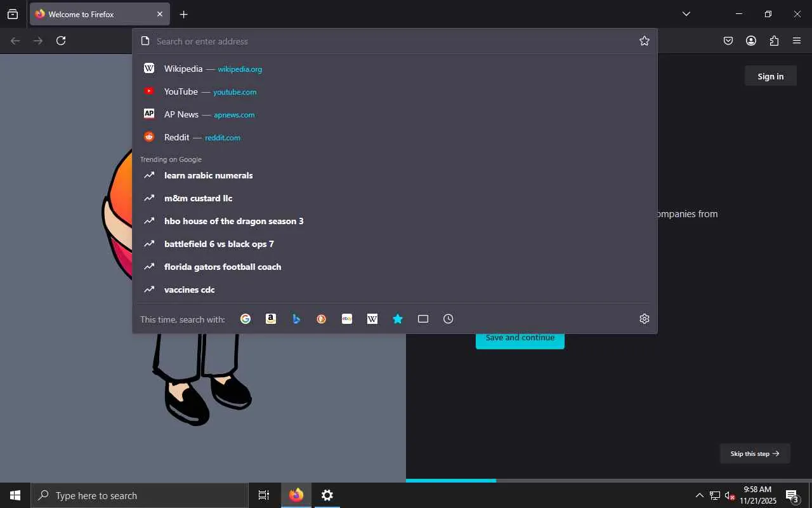
Task: Search this time with Amazon
Action: 271,319
